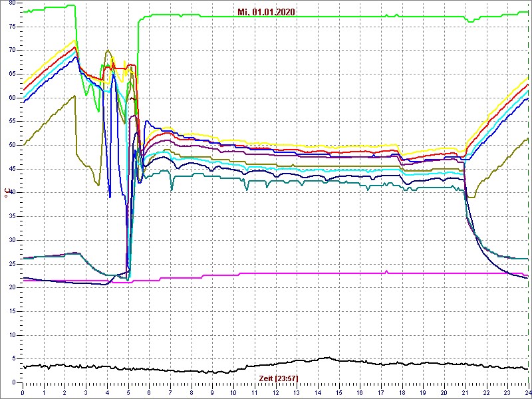Screen dimensions: 532x399
Task: Click the 25 label on the temperature axis
Action: coord(11,263)
